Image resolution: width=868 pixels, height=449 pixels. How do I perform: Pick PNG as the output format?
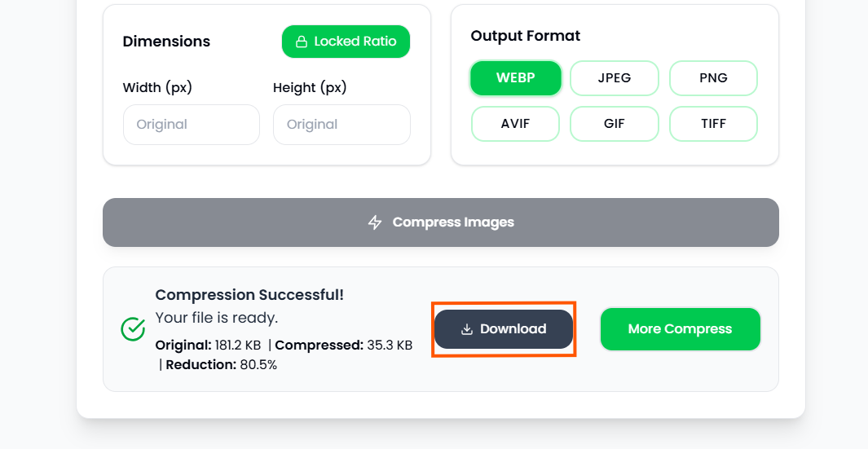coord(713,78)
